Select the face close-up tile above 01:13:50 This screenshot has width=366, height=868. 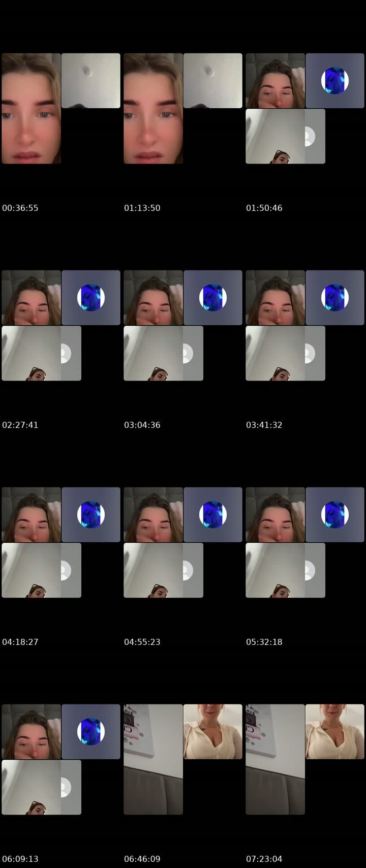point(153,108)
